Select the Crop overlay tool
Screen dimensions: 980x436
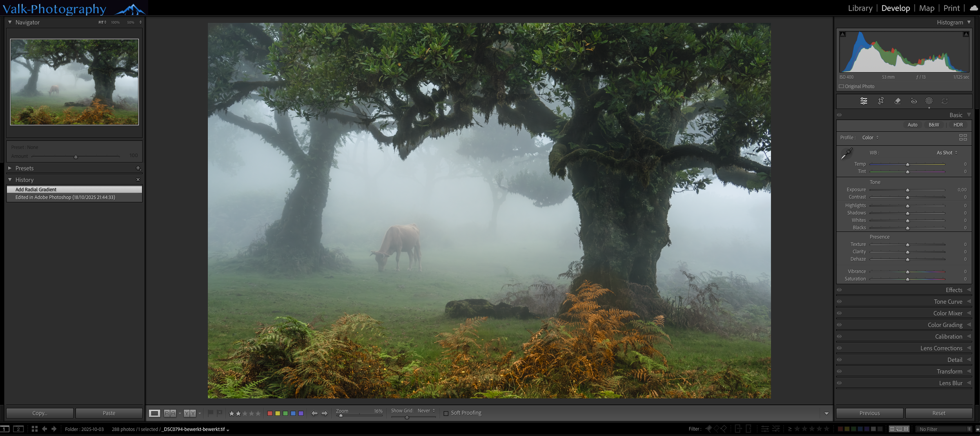880,101
